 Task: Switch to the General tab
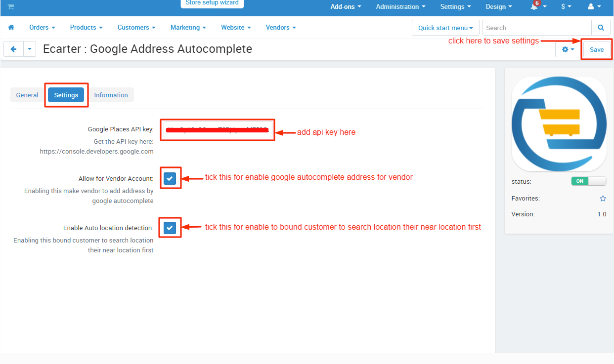pos(27,95)
